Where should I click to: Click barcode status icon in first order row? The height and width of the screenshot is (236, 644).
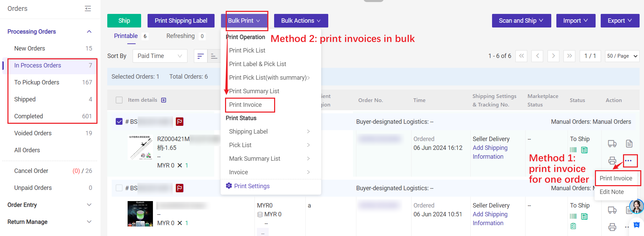click(573, 150)
